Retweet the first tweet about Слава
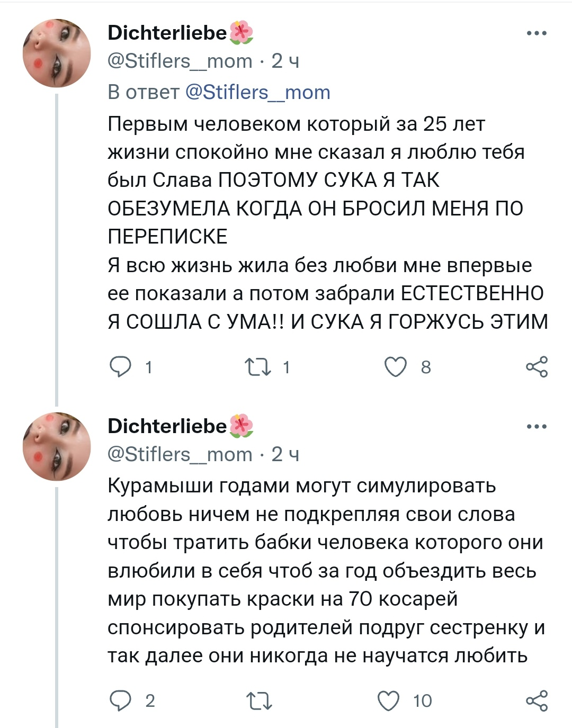 258,367
